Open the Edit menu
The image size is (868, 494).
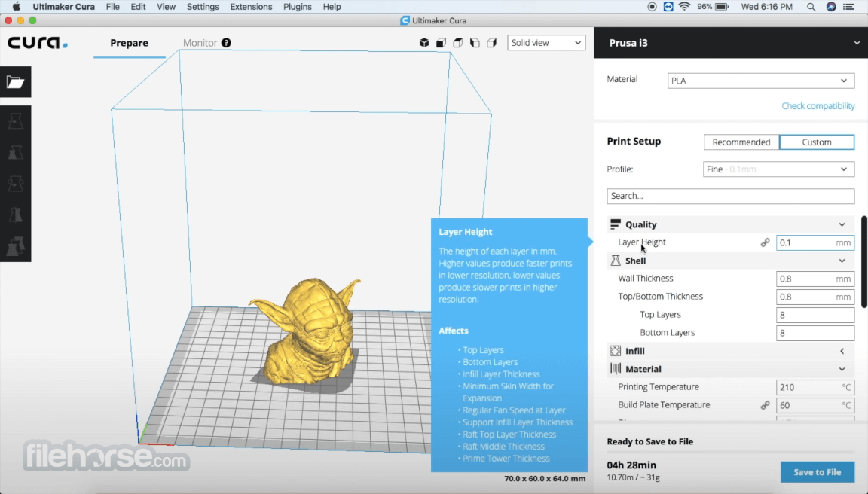pos(138,7)
